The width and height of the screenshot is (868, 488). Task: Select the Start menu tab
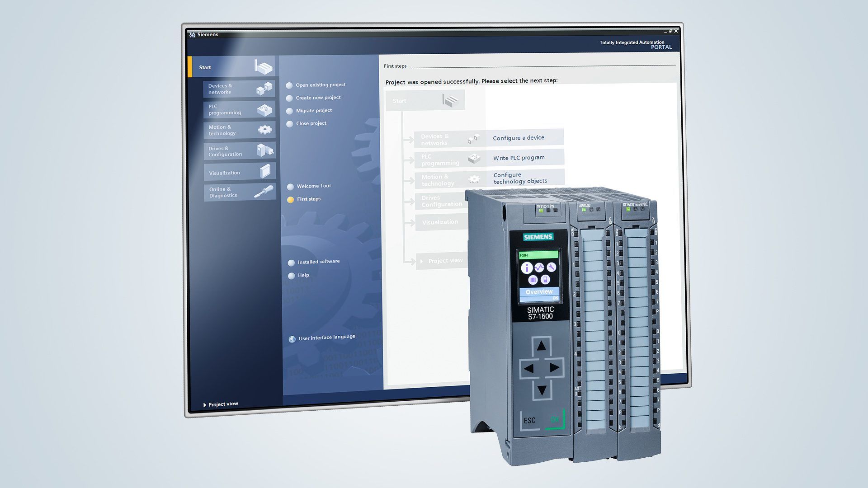[x=232, y=67]
